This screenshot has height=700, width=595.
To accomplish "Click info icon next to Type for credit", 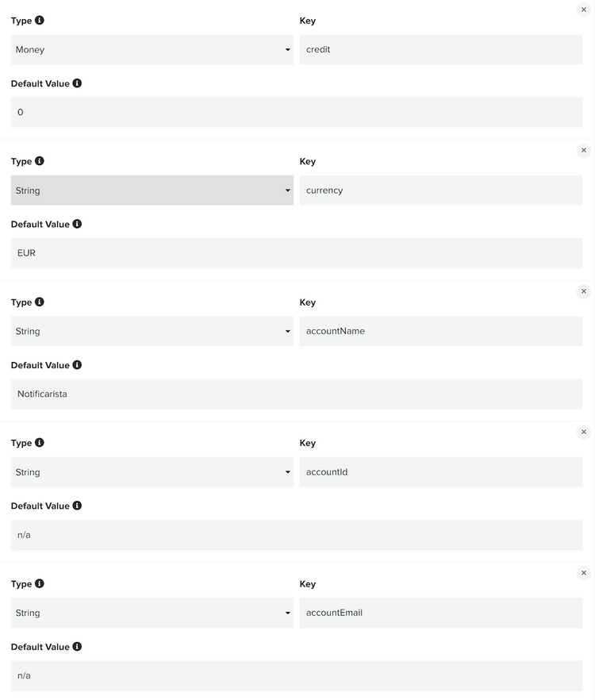I will pyautogui.click(x=40, y=21).
